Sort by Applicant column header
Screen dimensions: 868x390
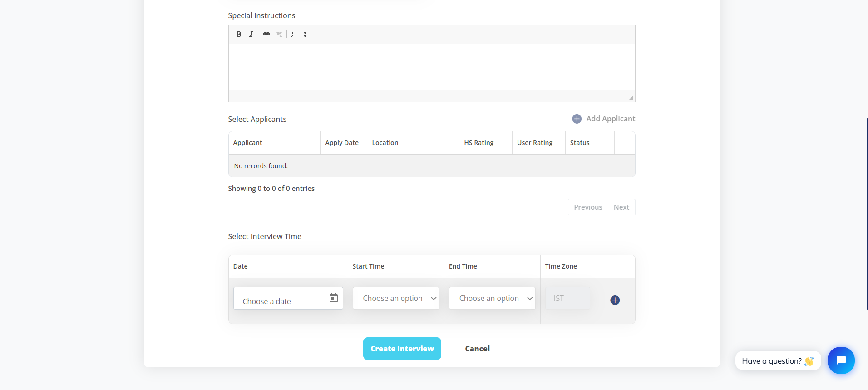pyautogui.click(x=248, y=143)
